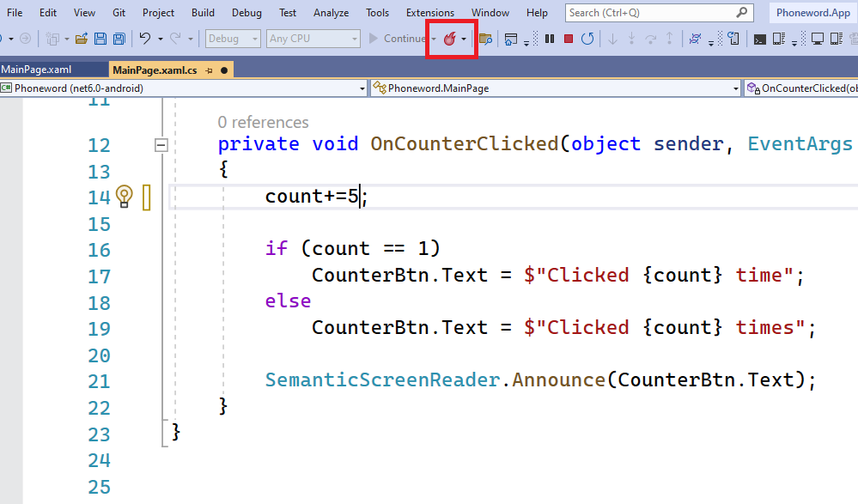858x504 pixels.
Task: Open the Project menu
Action: click(x=158, y=13)
